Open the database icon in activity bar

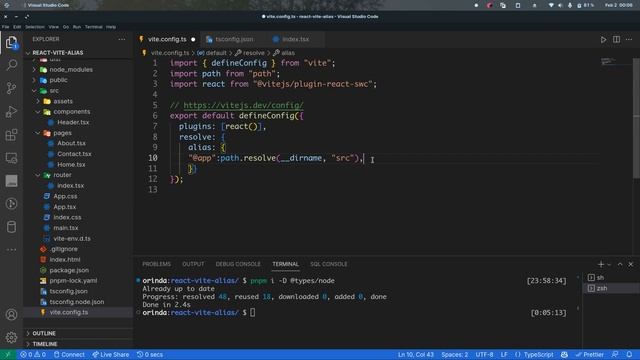[x=11, y=227]
